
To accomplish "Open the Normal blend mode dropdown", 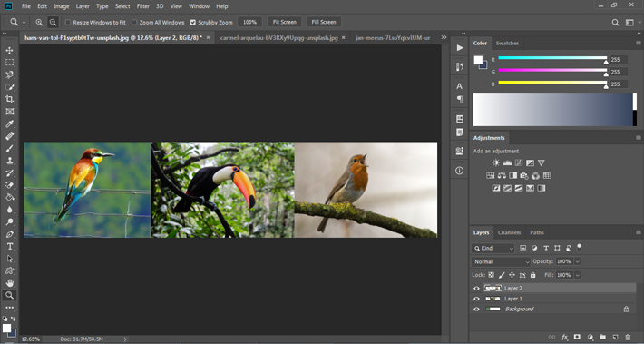I will pos(501,261).
